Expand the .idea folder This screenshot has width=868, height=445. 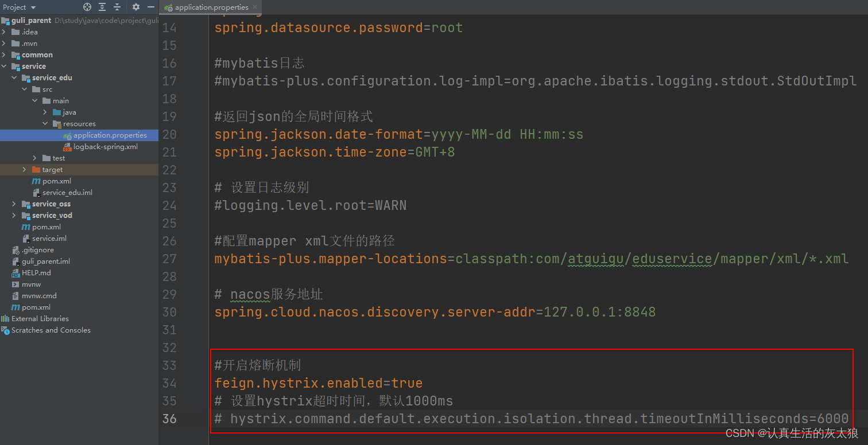tap(4, 32)
